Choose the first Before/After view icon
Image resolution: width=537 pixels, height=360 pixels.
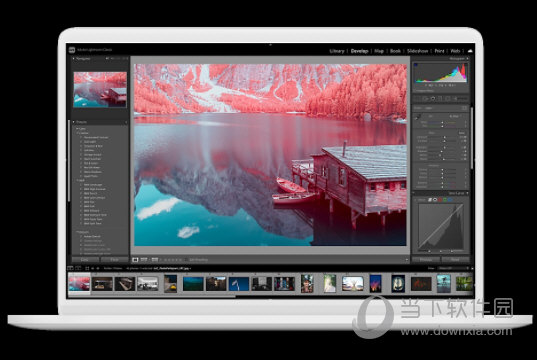click(x=144, y=260)
